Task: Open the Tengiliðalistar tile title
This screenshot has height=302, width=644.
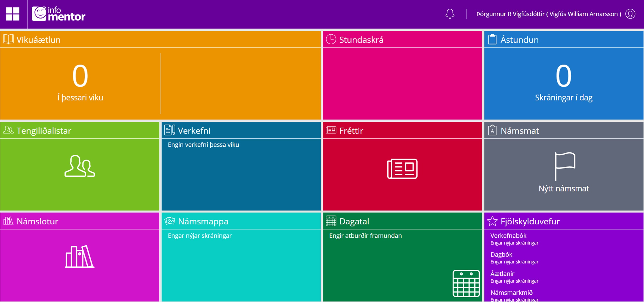Action: 44,131
